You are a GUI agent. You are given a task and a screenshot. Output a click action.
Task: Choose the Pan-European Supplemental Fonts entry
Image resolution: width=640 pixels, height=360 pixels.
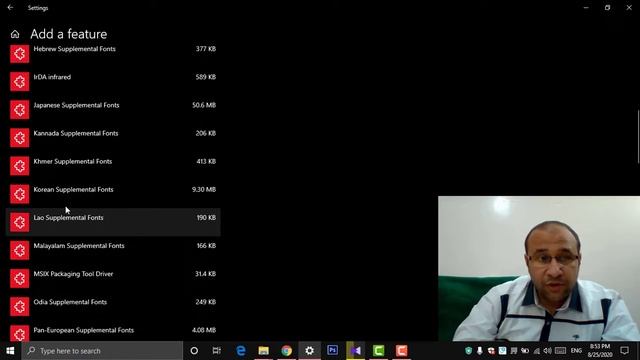click(x=113, y=331)
